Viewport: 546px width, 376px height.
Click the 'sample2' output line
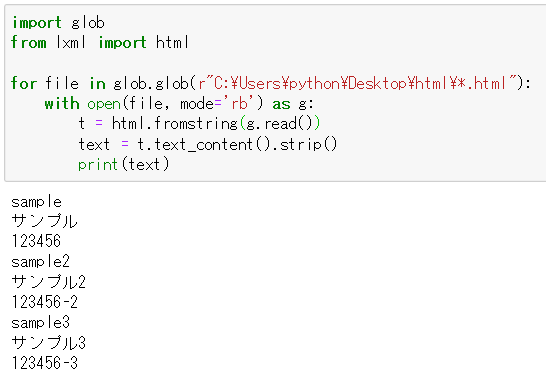(x=40, y=262)
